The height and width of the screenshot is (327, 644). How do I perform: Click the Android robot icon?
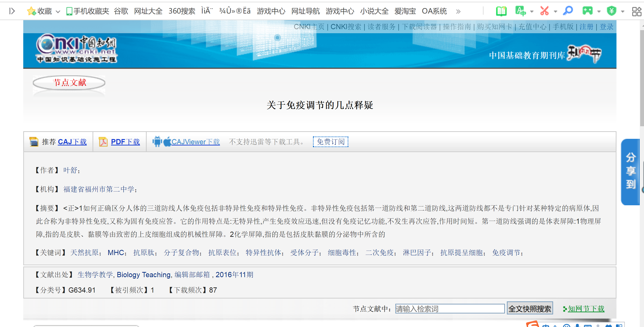coord(157,141)
